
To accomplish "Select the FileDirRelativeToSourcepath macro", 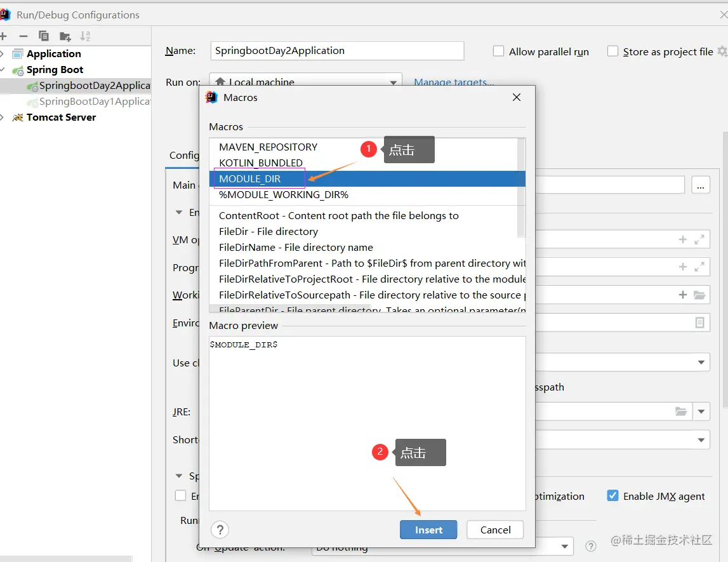I will pos(367,295).
